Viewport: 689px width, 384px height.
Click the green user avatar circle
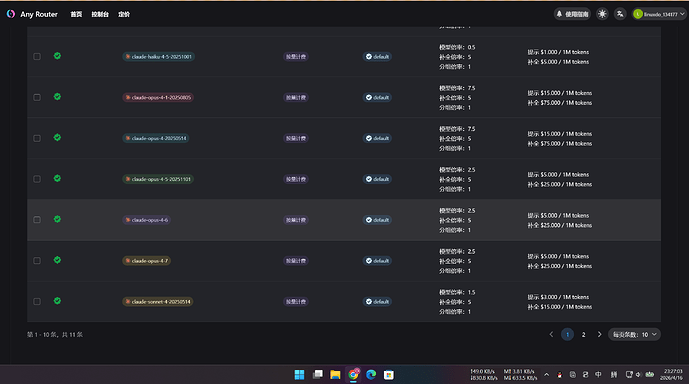(x=638, y=14)
